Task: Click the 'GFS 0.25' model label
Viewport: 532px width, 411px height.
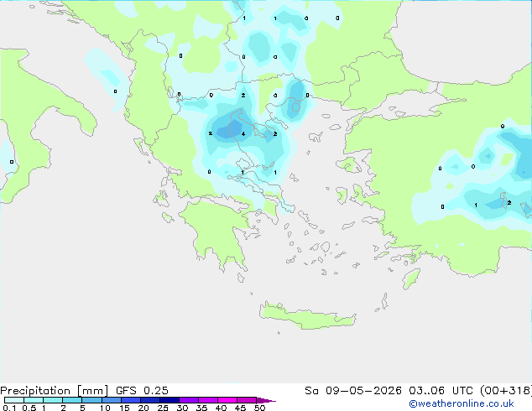Action: tap(142, 391)
